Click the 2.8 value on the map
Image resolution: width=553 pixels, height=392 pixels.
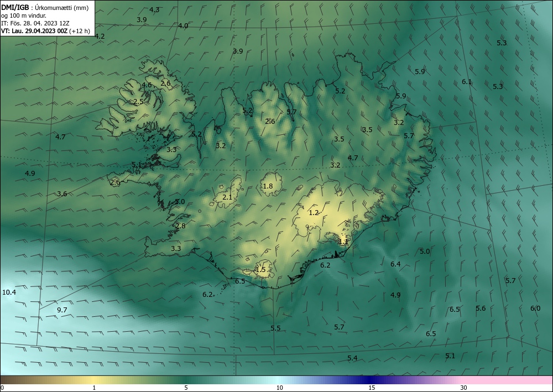[x=181, y=226]
